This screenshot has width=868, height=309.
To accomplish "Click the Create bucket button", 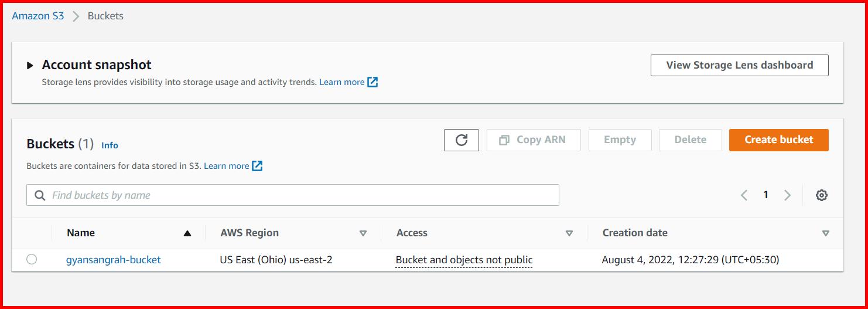I will 779,140.
